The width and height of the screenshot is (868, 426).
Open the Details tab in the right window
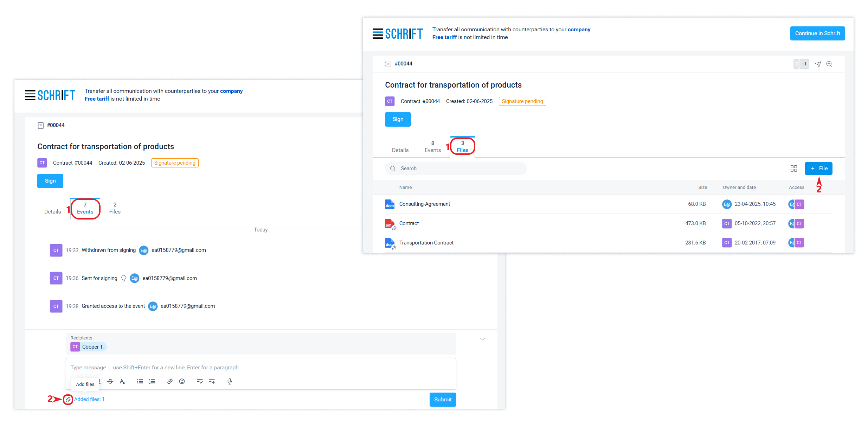[400, 150]
